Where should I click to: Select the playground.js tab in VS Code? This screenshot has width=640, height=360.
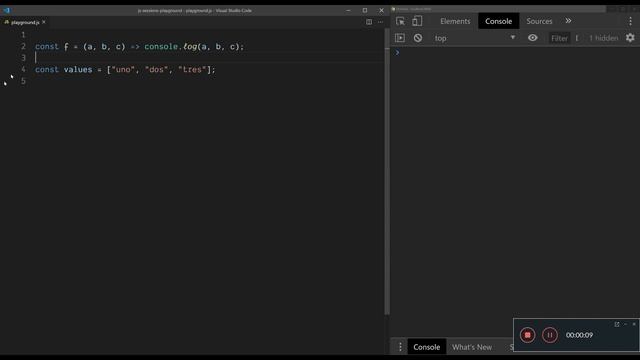pyautogui.click(x=24, y=22)
